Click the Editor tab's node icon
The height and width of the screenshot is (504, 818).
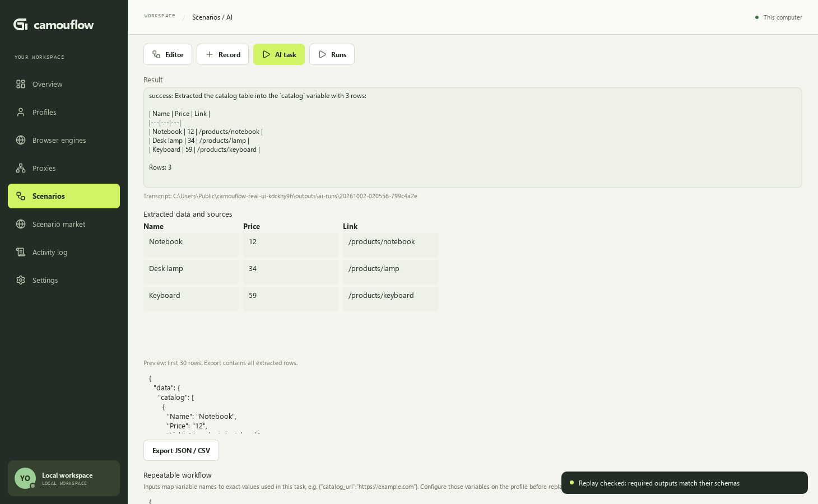(156, 54)
